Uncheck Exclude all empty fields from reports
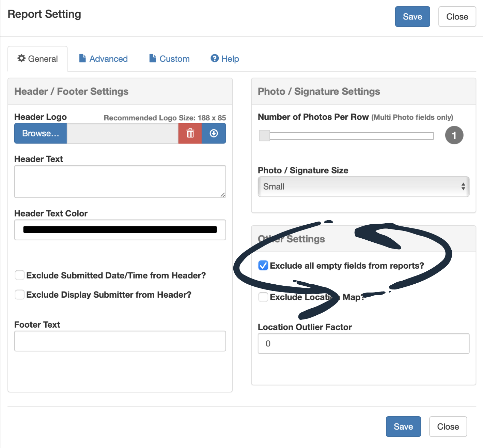 point(263,265)
